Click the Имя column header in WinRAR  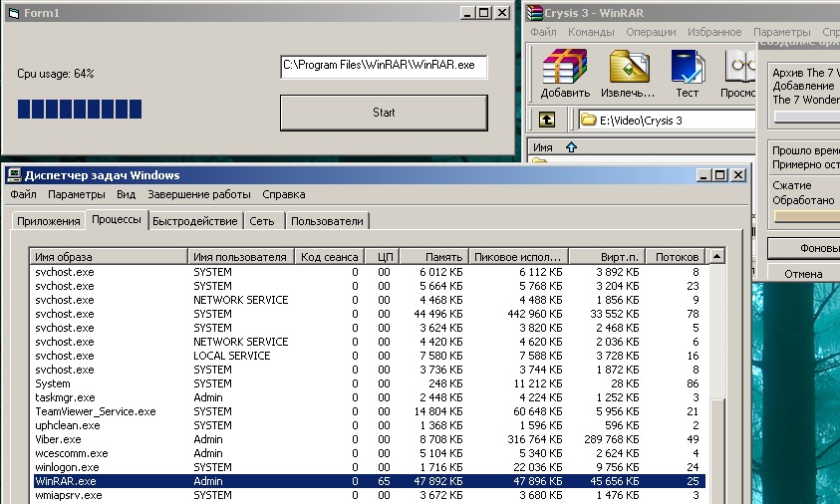642,147
